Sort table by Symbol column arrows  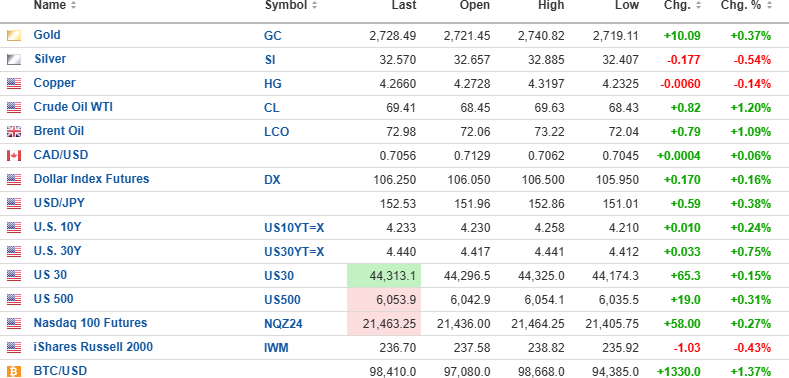tap(314, 6)
